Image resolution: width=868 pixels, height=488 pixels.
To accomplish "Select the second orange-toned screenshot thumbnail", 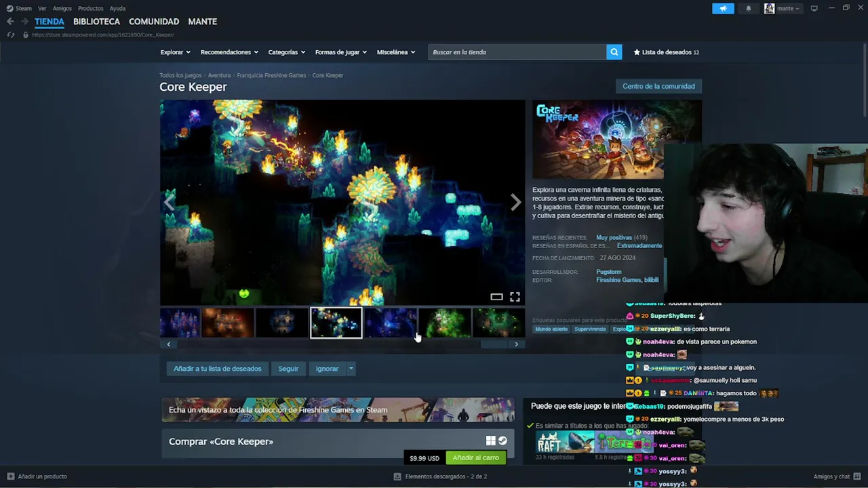I will coord(228,323).
